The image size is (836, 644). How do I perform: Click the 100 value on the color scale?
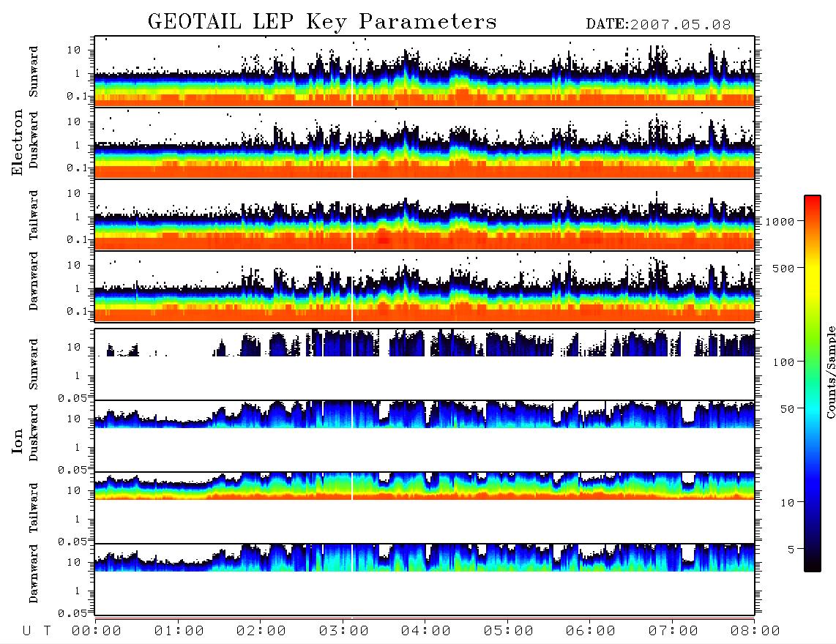coord(783,362)
